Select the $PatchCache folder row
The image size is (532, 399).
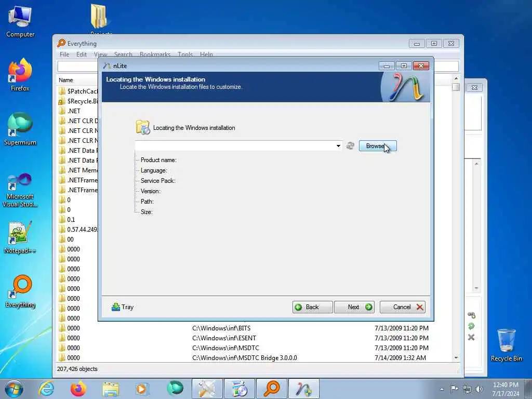[x=78, y=91]
